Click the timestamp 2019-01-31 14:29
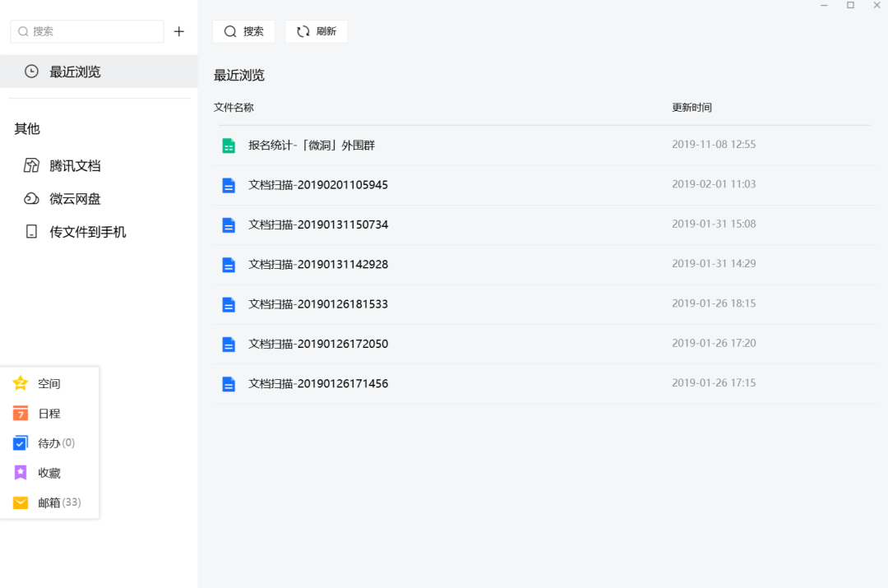 (x=714, y=263)
